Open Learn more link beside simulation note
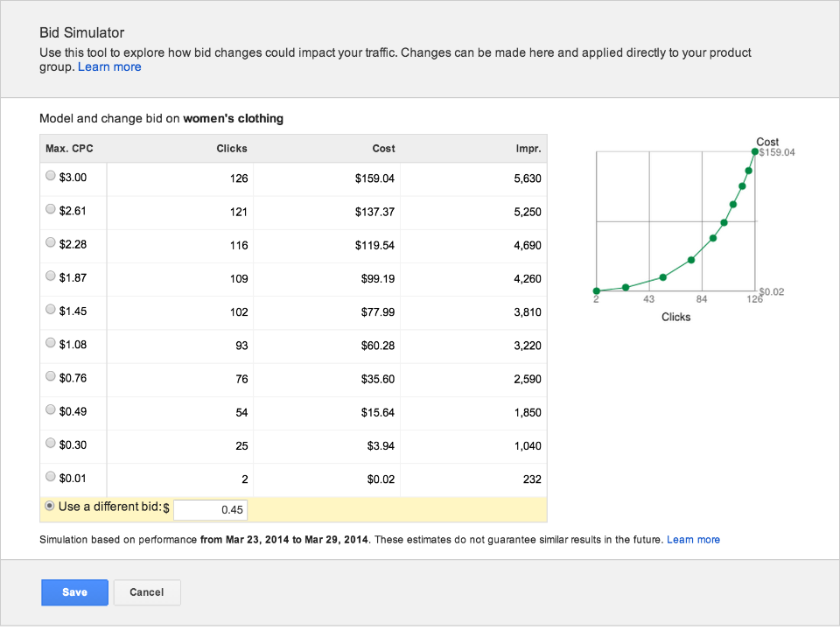Screen dimensions: 840x630 pos(693,540)
